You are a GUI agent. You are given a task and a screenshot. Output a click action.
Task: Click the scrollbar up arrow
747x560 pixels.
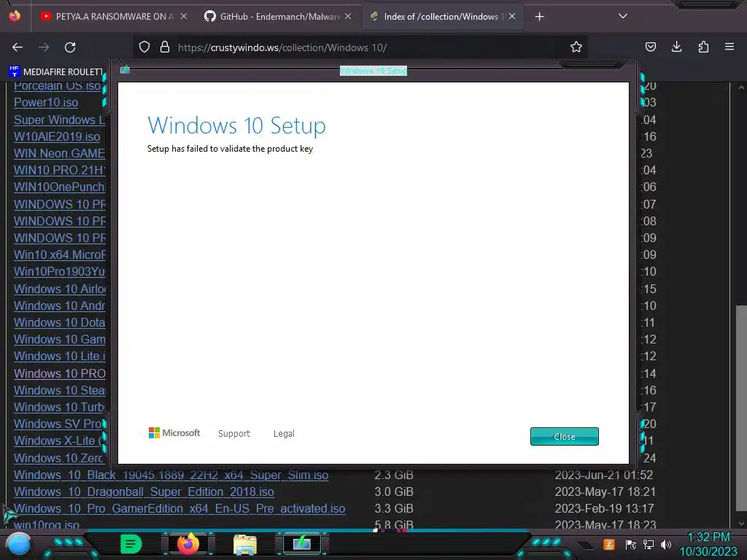pyautogui.click(x=741, y=87)
